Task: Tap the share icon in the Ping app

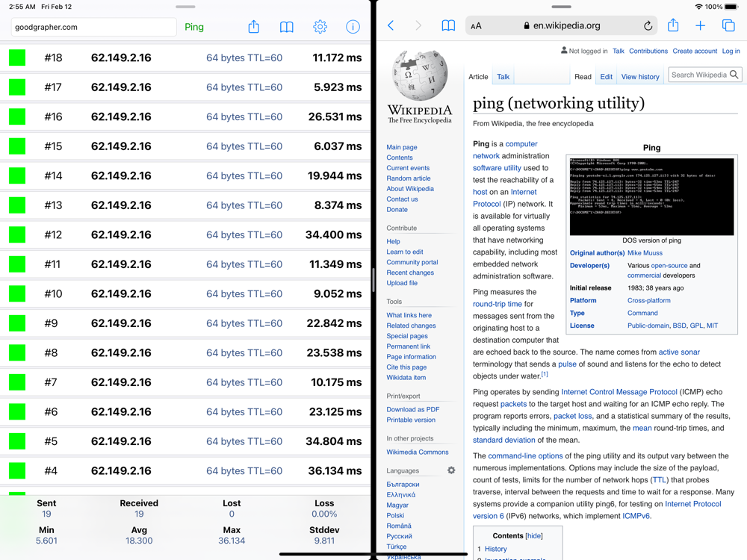Action: (253, 27)
